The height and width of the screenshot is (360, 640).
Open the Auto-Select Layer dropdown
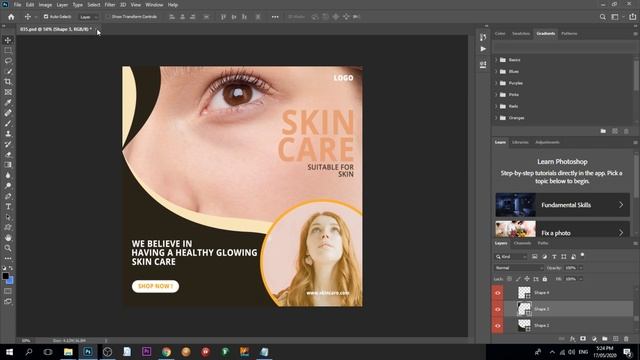(88, 17)
